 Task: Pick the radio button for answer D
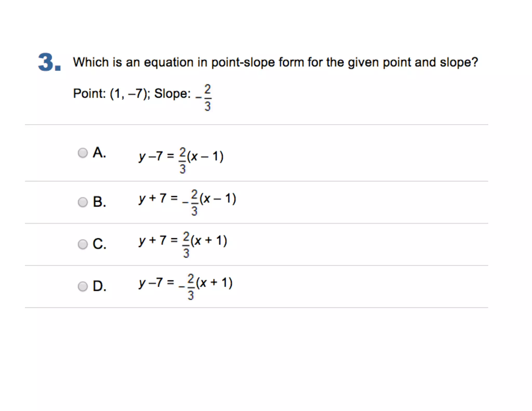pos(83,286)
